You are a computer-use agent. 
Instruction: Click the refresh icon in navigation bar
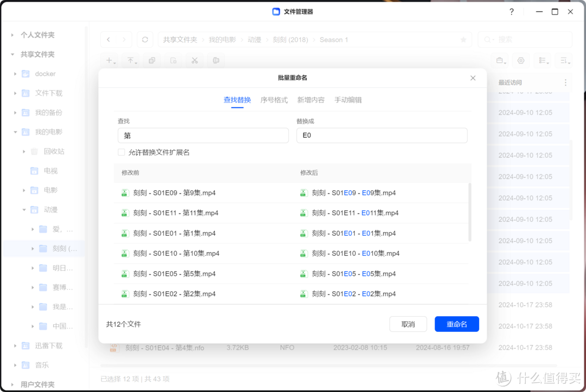[144, 39]
